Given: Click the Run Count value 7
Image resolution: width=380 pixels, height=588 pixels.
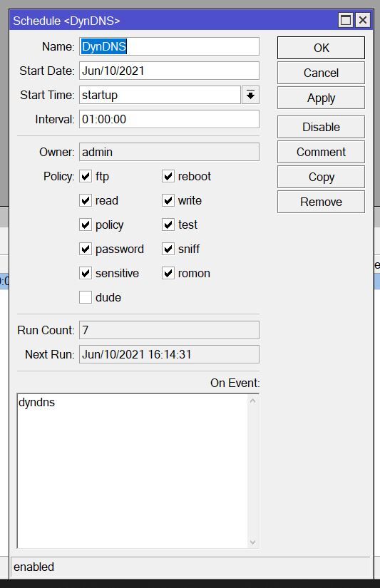Looking at the screenshot, I should point(169,330).
